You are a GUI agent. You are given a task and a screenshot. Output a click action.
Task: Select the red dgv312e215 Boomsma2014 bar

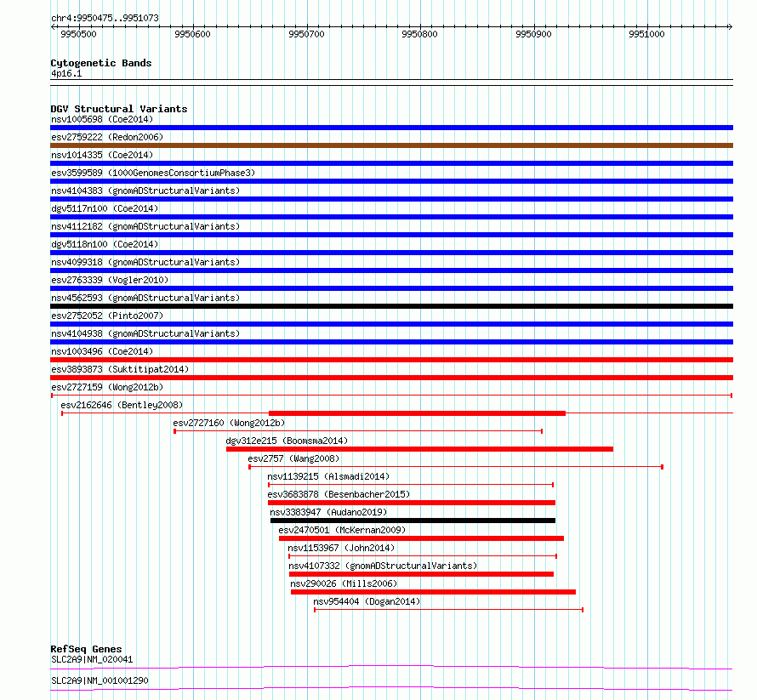[x=419, y=449]
